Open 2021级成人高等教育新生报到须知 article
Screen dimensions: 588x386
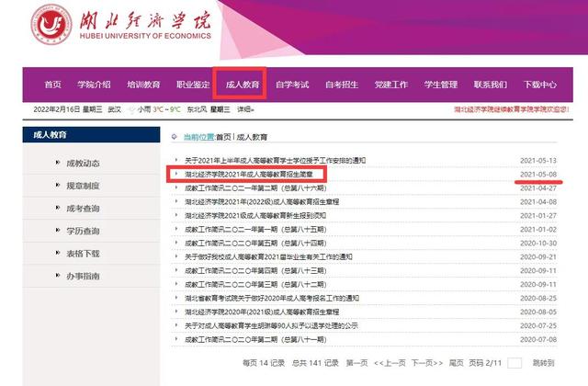[x=255, y=216]
